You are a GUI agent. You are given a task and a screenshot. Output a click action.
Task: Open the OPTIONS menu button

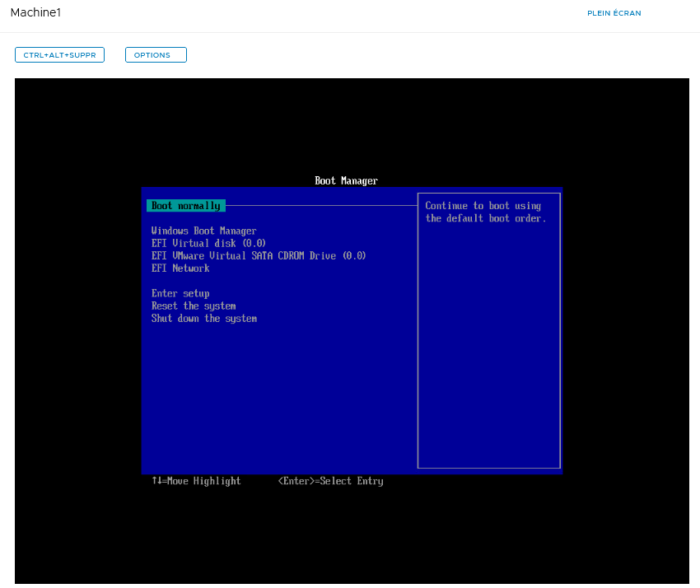pos(156,55)
